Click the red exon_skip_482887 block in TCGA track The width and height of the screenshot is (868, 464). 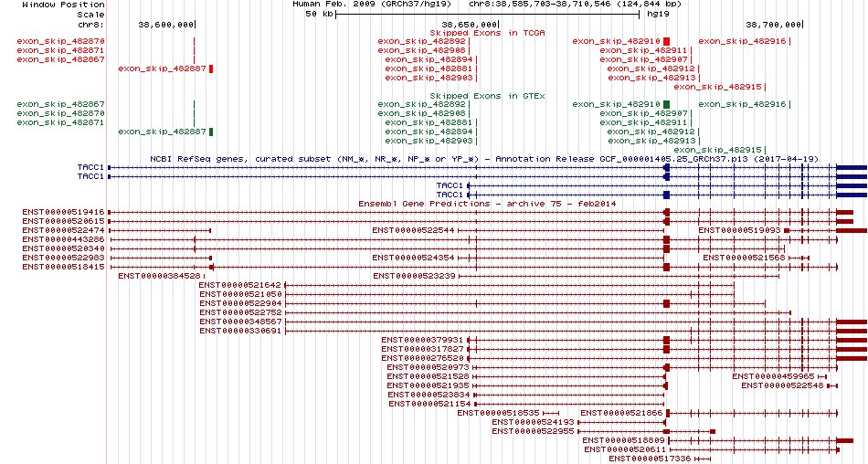click(211, 69)
